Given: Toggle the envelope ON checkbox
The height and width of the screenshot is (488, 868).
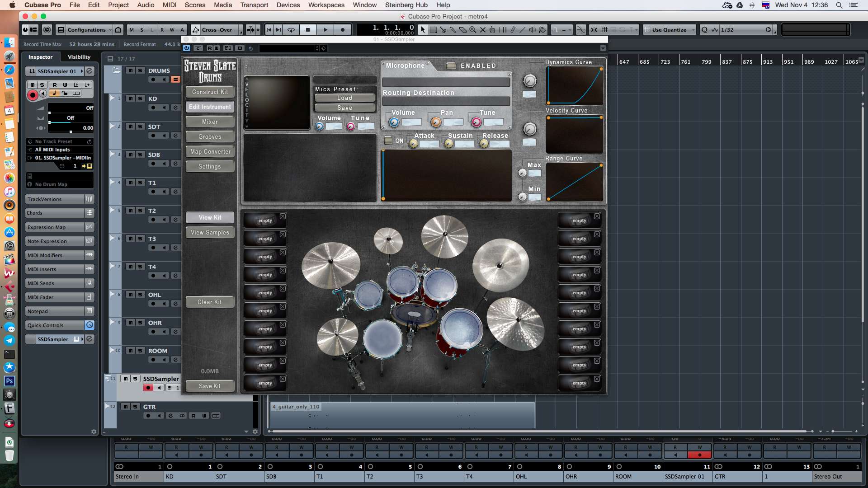Looking at the screenshot, I should click(x=388, y=141).
